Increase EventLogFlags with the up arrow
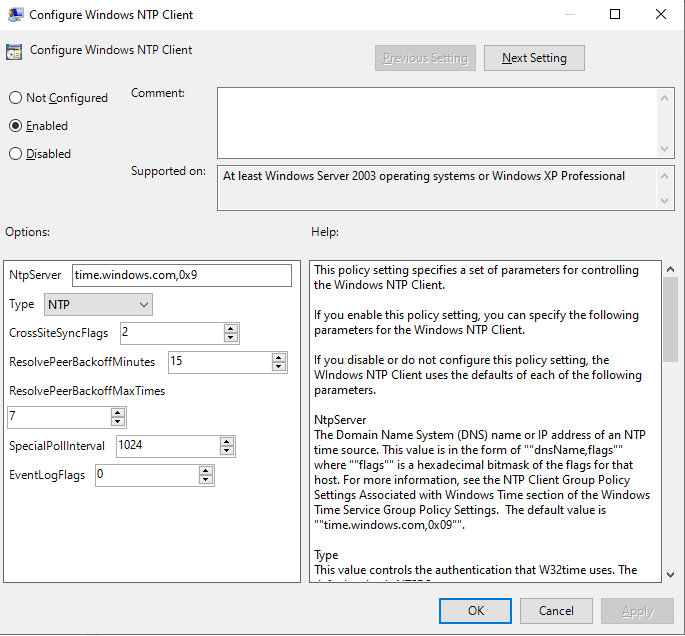 [207, 470]
